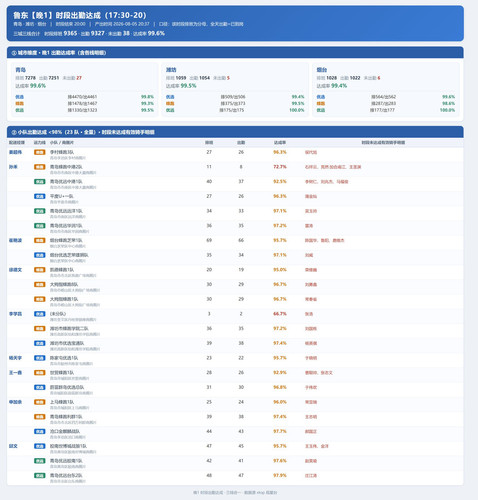Select the line entry 排177/出177

(x=382, y=110)
